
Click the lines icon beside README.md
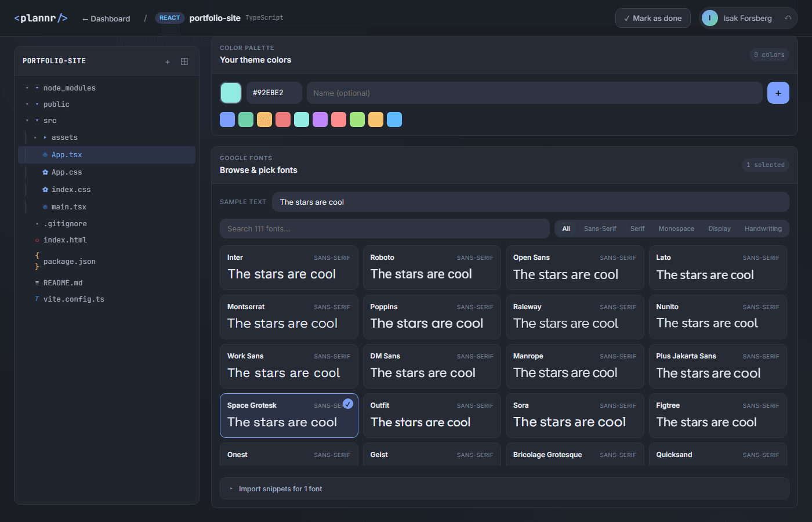37,283
